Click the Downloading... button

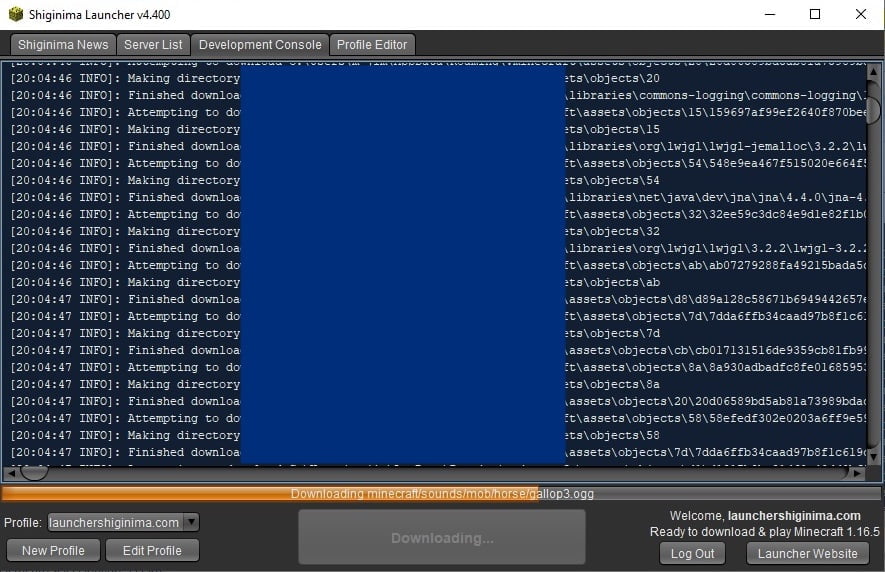(x=442, y=538)
